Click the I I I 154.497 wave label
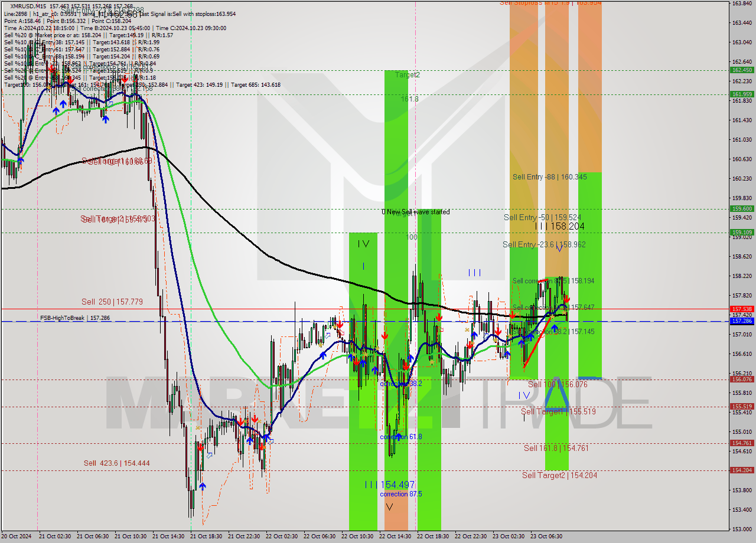This screenshot has width=756, height=543. point(389,485)
